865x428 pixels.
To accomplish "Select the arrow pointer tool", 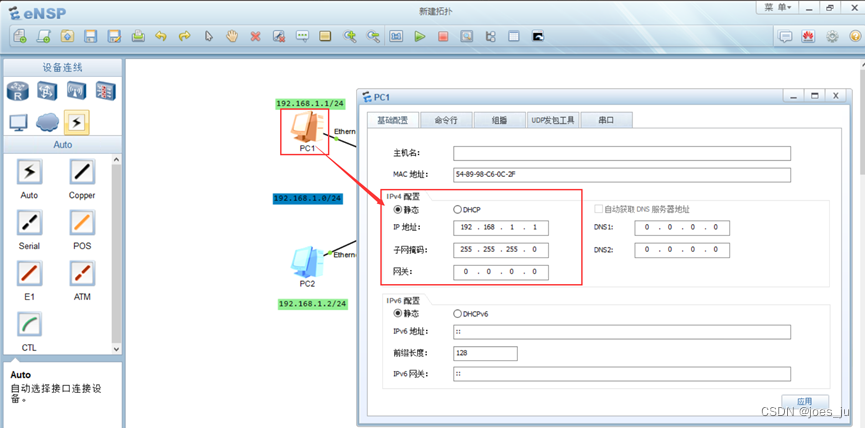I will [209, 36].
